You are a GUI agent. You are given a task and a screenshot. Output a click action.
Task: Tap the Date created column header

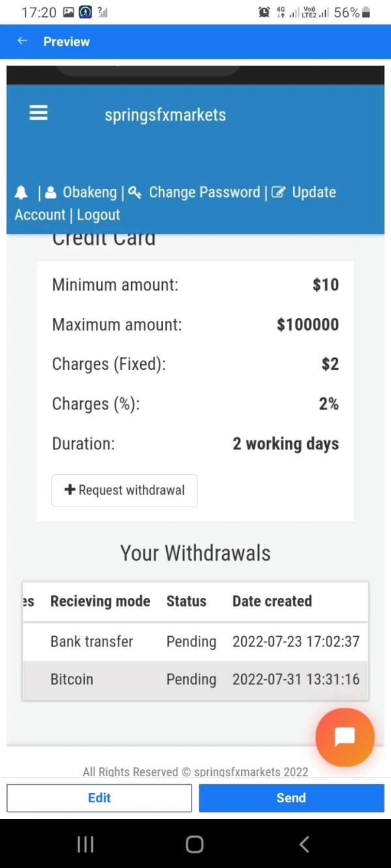point(272,602)
